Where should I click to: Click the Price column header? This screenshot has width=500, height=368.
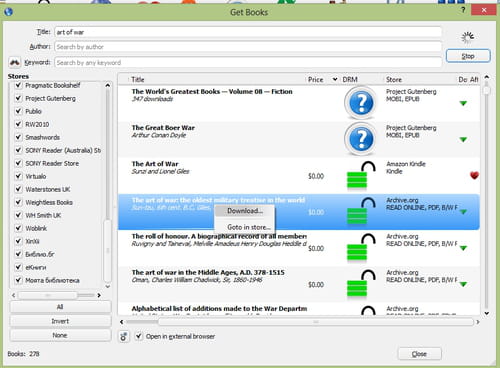(315, 80)
